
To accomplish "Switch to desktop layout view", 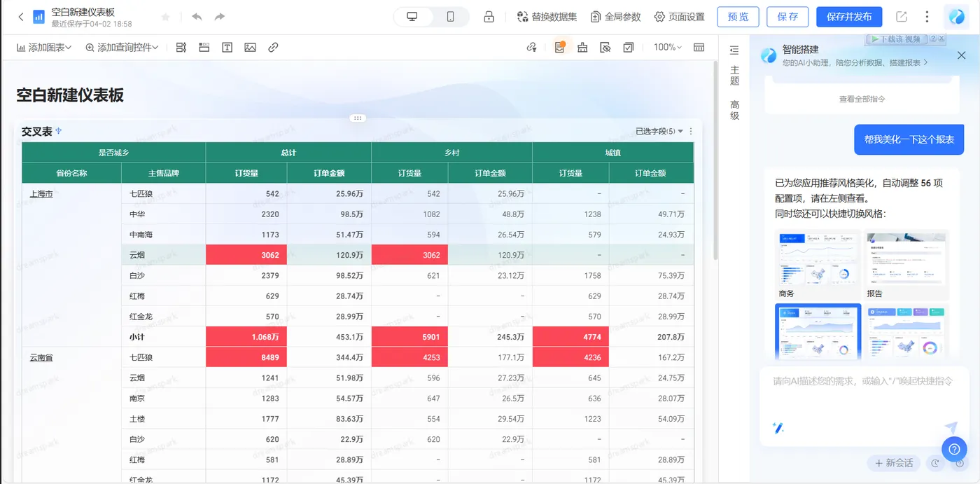I will 412,17.
